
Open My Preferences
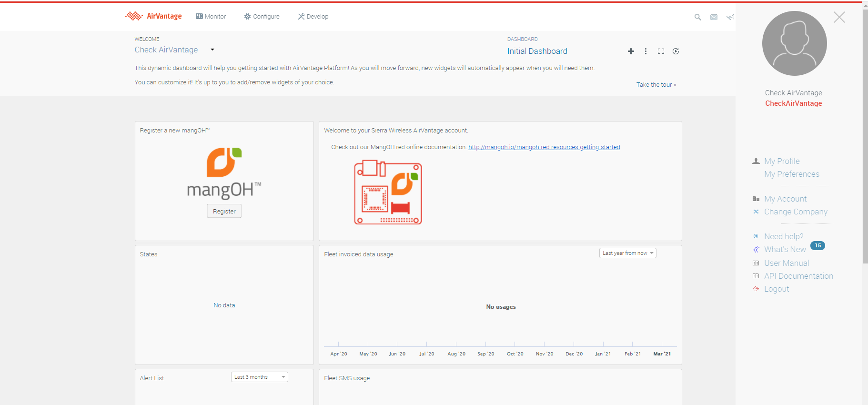point(792,174)
